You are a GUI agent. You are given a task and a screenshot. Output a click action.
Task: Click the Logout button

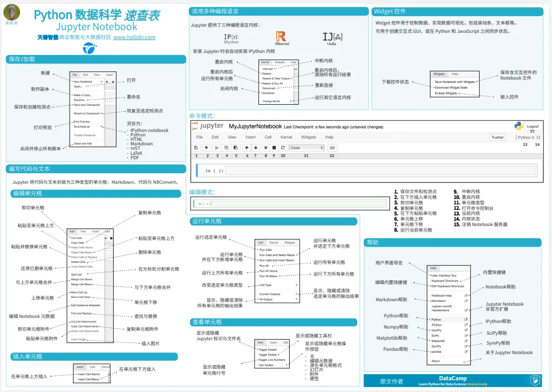pos(533,126)
